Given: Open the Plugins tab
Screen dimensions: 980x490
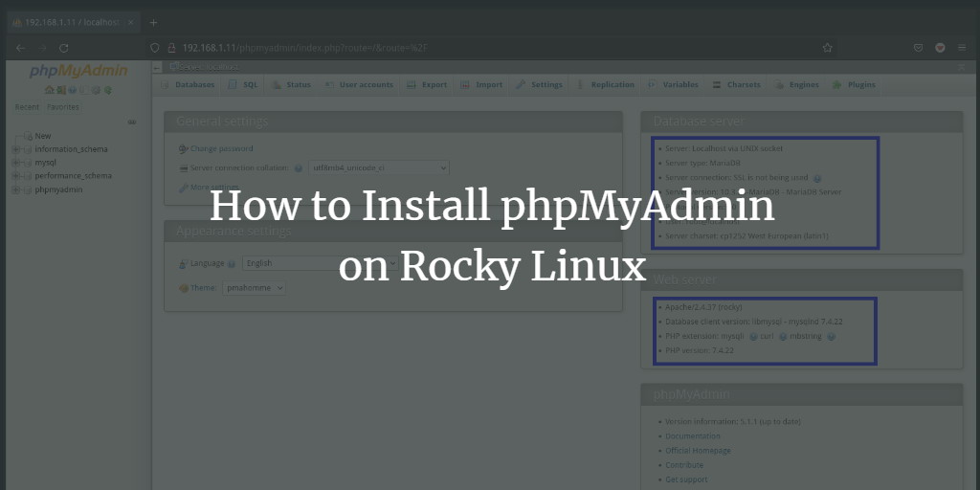Looking at the screenshot, I should coord(854,85).
